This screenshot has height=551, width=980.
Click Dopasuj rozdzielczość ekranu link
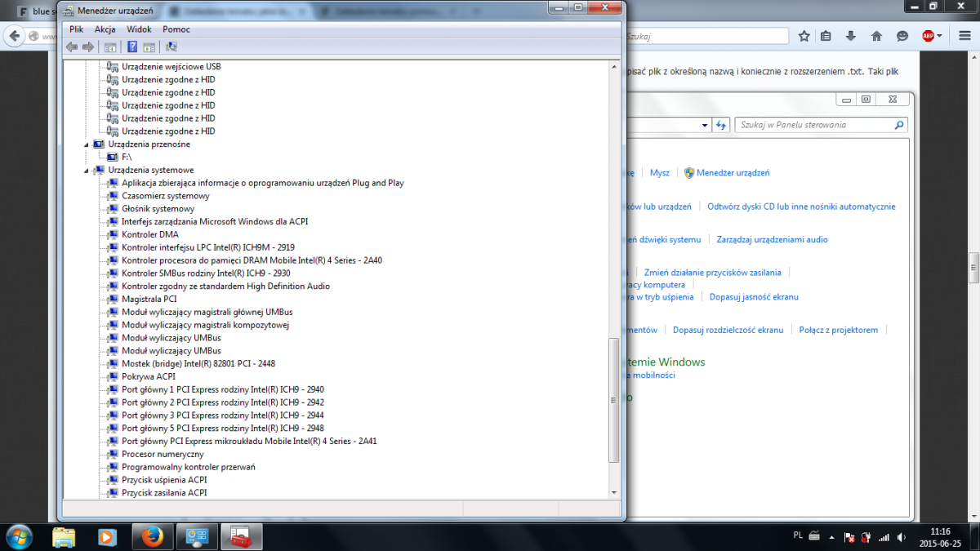click(728, 330)
